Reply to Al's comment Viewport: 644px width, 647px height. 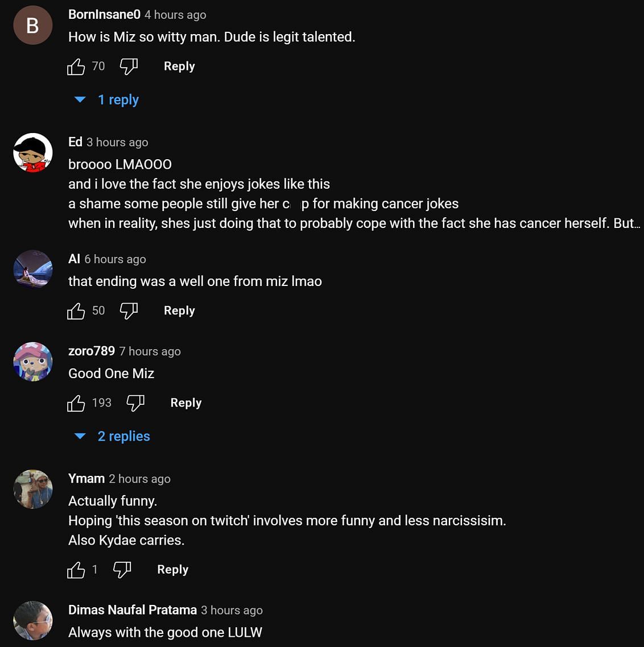point(179,311)
